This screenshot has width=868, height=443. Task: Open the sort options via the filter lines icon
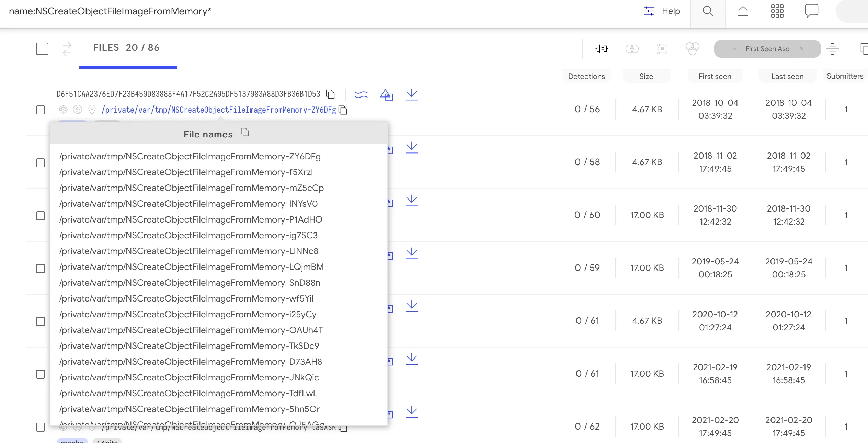tap(833, 48)
